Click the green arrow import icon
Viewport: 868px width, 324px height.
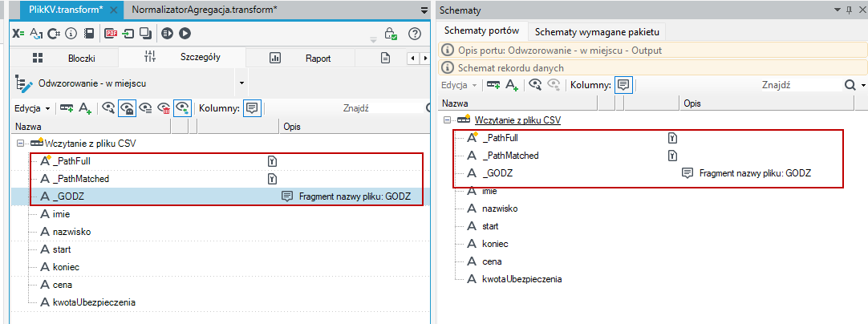(128, 33)
